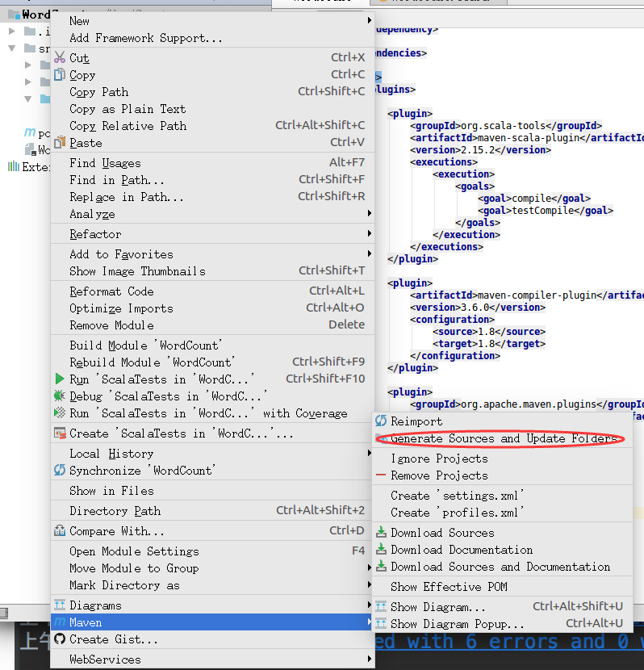The height and width of the screenshot is (670, 644).
Task: Click the Copy pages icon
Action: click(x=60, y=74)
